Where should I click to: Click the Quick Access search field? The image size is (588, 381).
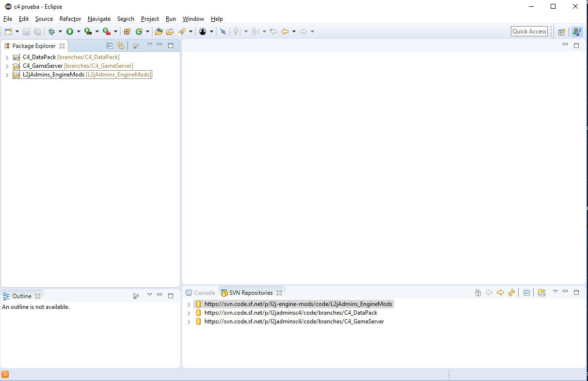coord(529,31)
